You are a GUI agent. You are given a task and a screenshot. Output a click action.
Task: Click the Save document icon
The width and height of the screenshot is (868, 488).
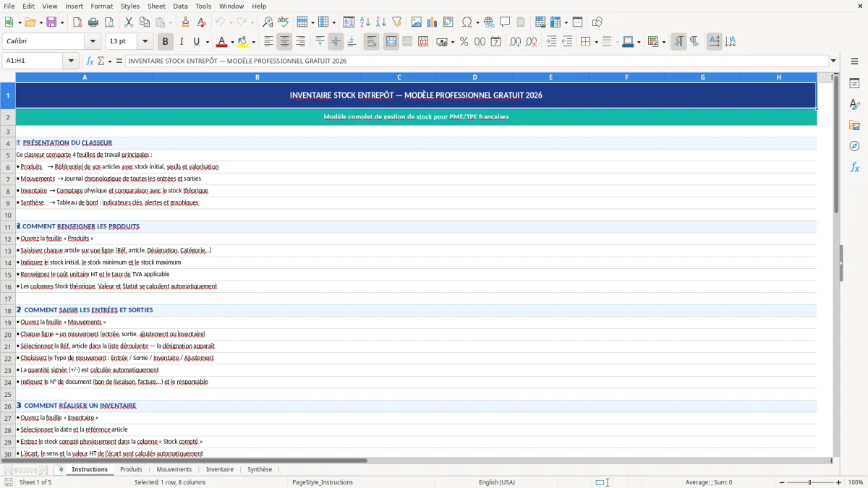[x=51, y=22]
